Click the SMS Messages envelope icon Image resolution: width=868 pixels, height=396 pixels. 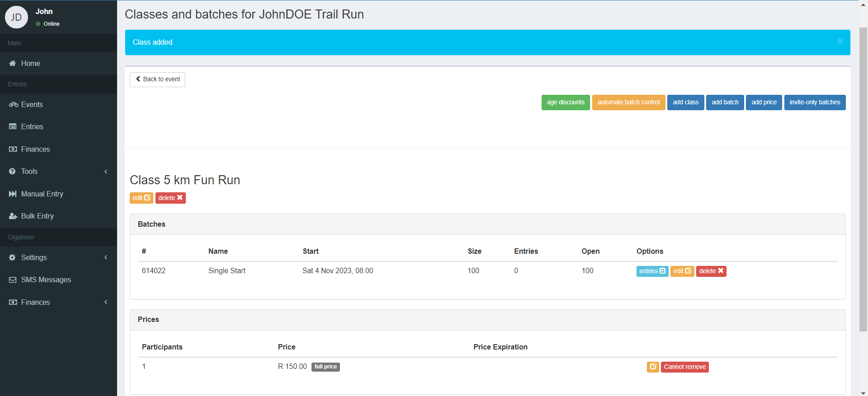[13, 280]
